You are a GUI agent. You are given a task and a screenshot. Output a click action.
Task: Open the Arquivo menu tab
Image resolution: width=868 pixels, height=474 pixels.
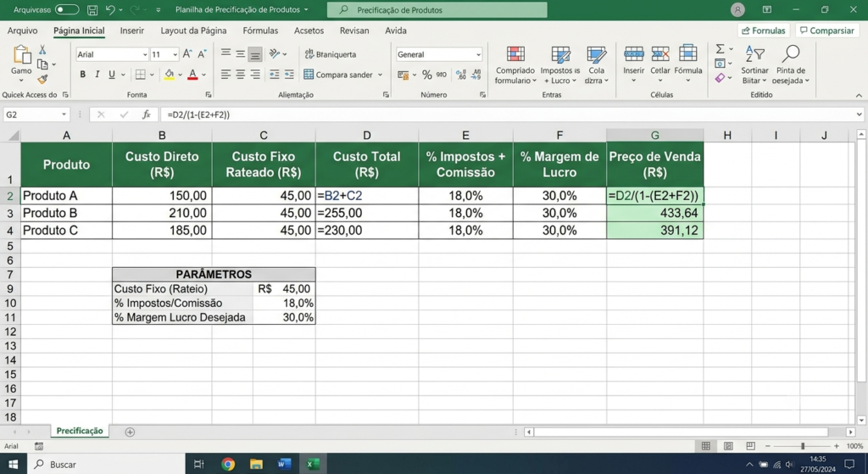tap(23, 31)
